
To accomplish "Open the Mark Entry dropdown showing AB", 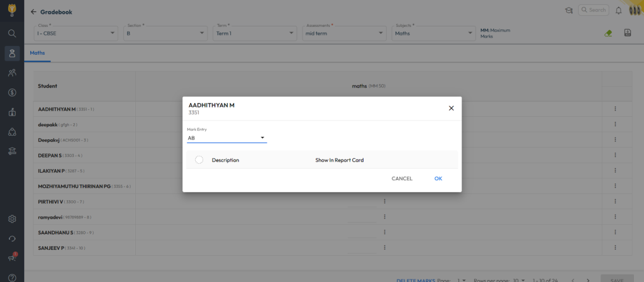I will coord(226,138).
